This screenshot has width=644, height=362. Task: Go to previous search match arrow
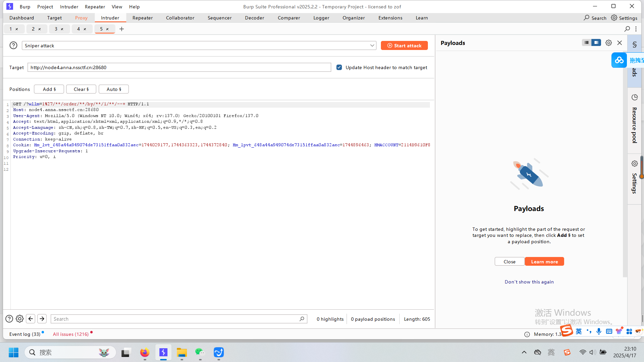(x=31, y=319)
